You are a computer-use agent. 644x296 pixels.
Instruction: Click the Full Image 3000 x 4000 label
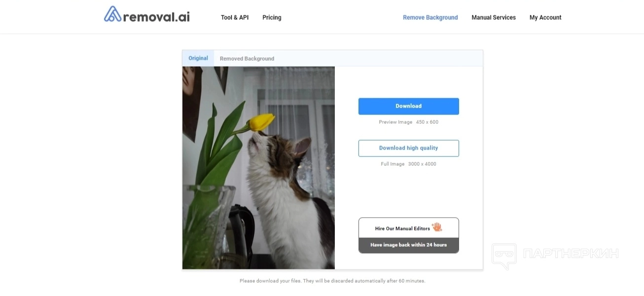coord(409,164)
